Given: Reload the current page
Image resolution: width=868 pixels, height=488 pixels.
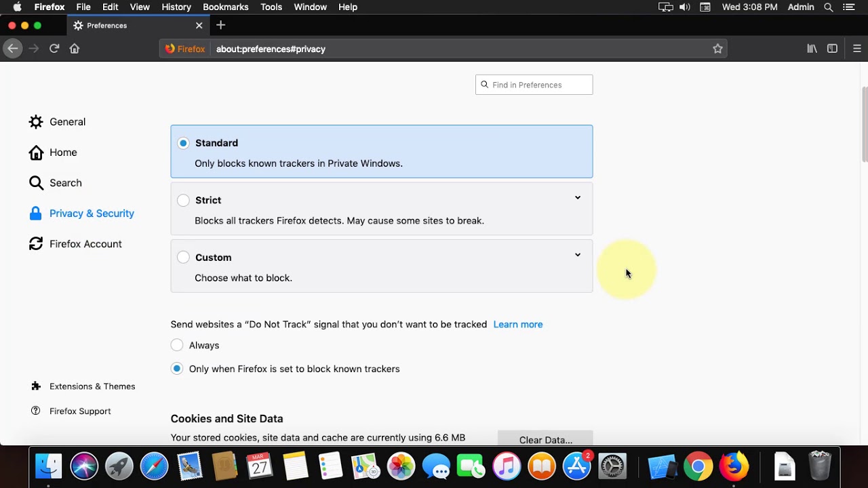Looking at the screenshot, I should (x=54, y=49).
